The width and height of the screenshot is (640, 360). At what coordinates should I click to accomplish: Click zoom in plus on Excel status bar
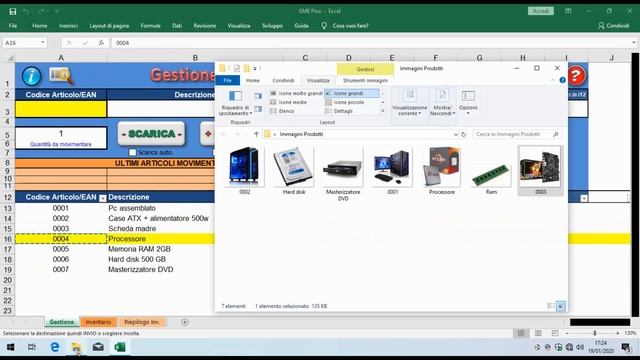click(x=618, y=333)
